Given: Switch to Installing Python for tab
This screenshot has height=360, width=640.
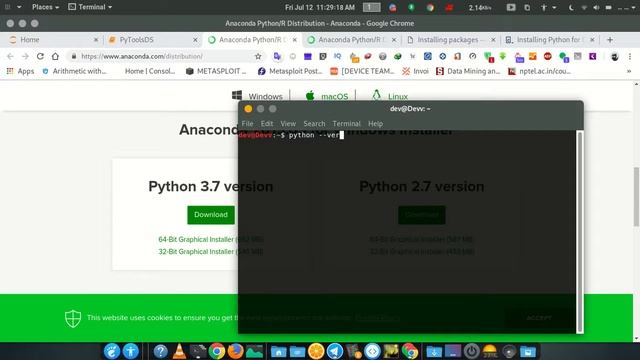Looking at the screenshot, I should click(550, 40).
